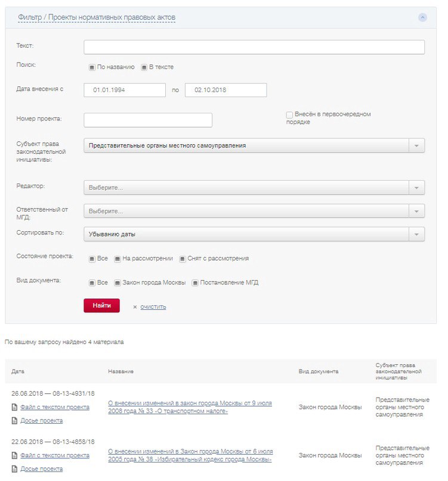Screen dimensions: 448x481
Task: Toggle the Закон города Москвы document type checkbox
Action: pos(118,283)
